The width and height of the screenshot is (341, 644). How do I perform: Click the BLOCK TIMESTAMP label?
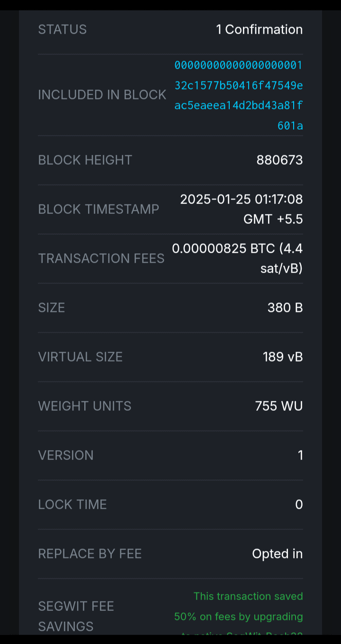pos(99,209)
